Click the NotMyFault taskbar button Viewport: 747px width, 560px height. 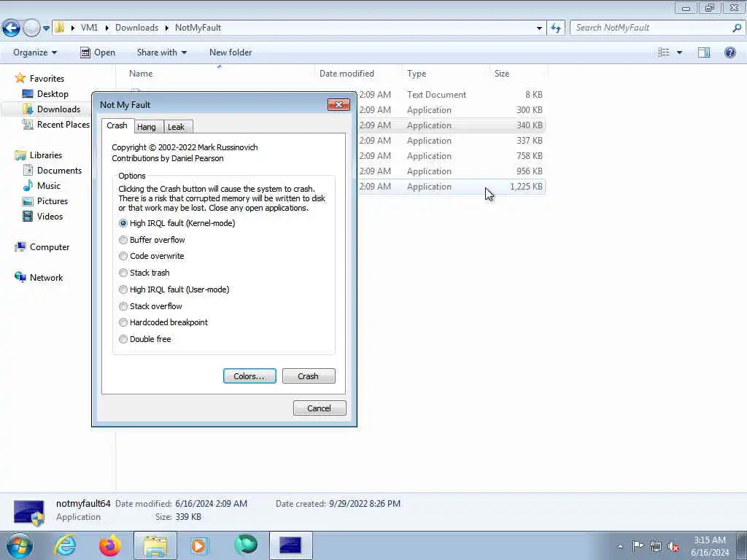pos(290,545)
